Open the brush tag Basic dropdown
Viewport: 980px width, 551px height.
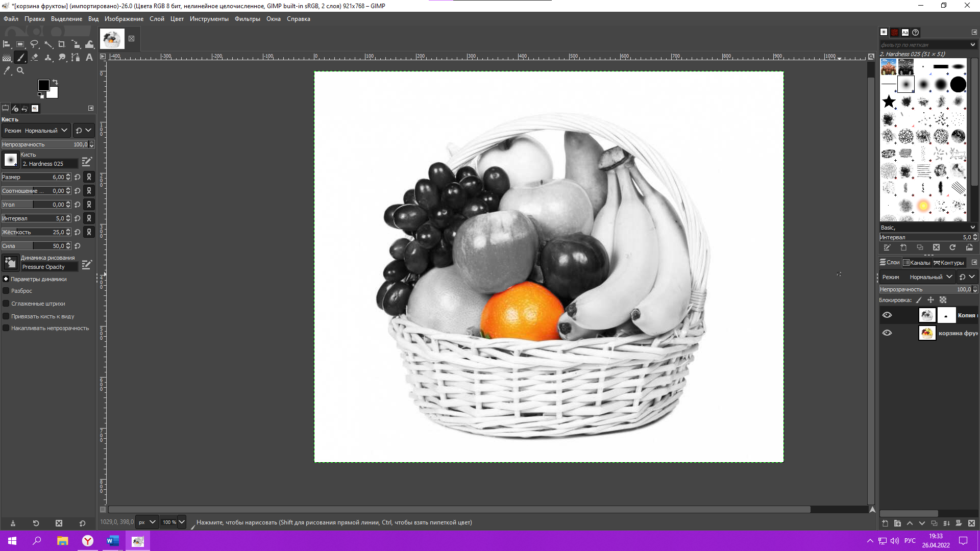click(x=928, y=228)
